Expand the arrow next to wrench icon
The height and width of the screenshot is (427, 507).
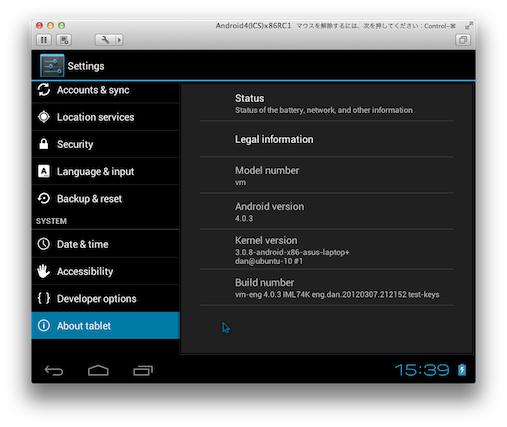pyautogui.click(x=119, y=40)
